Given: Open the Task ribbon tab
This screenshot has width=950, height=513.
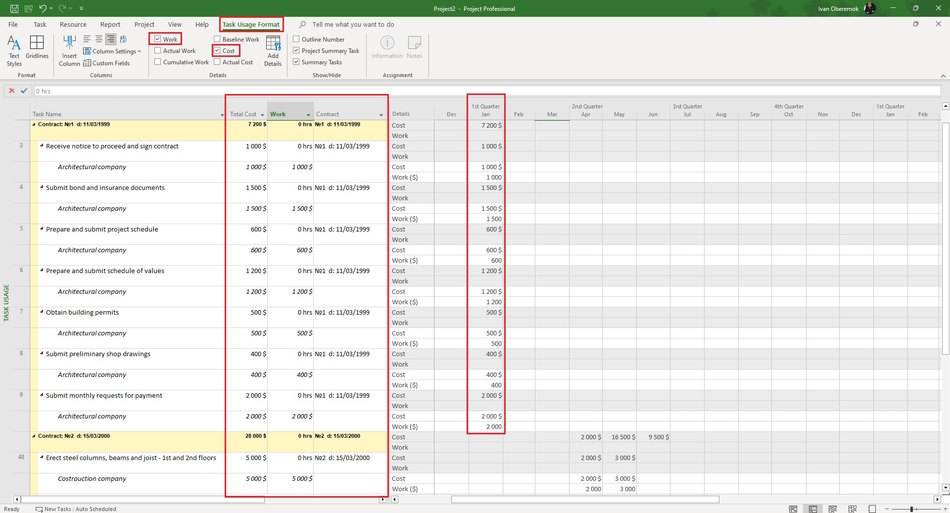Looking at the screenshot, I should tap(40, 24).
